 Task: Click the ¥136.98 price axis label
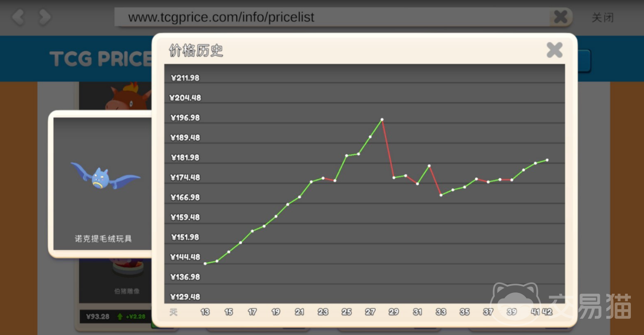(x=185, y=277)
